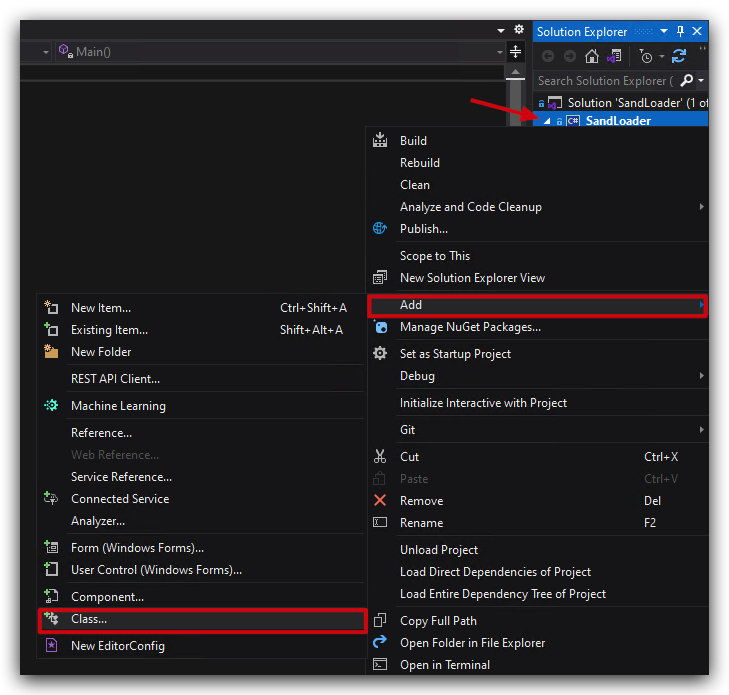Open the dropdown arrow left of the gear icon
The image size is (729, 695).
(501, 31)
